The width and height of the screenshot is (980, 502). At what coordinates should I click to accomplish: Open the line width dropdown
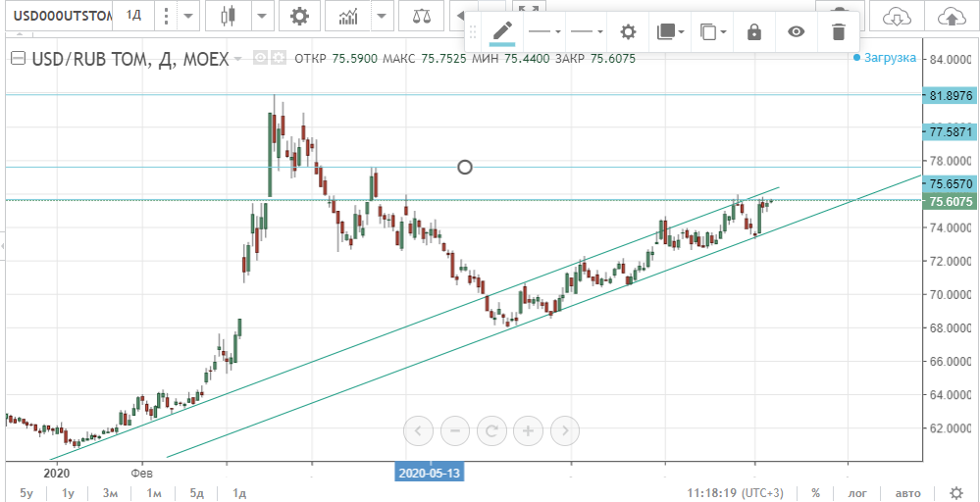pos(588,31)
